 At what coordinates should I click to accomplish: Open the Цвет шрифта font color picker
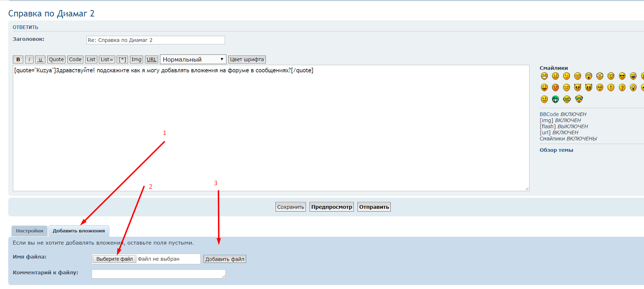247,59
